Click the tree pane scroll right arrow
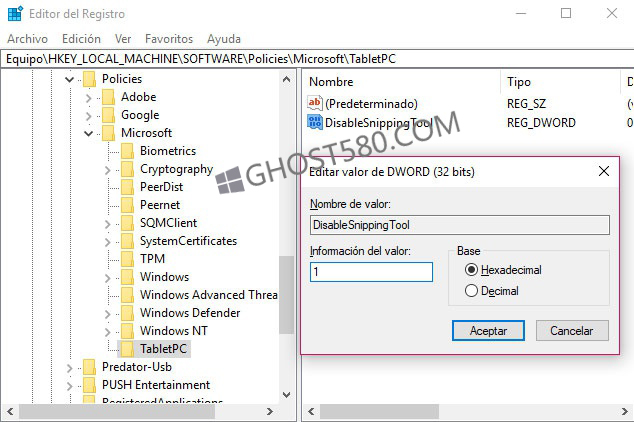This screenshot has width=634, height=422. tap(270, 411)
